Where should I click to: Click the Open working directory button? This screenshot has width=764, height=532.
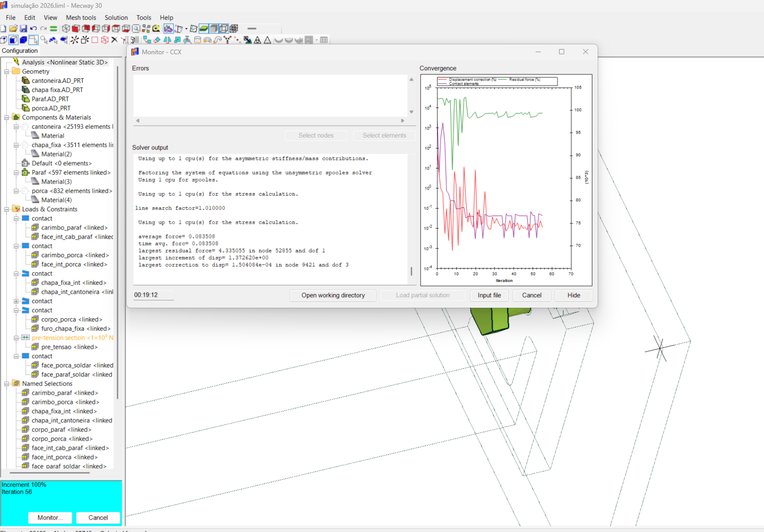pos(333,295)
